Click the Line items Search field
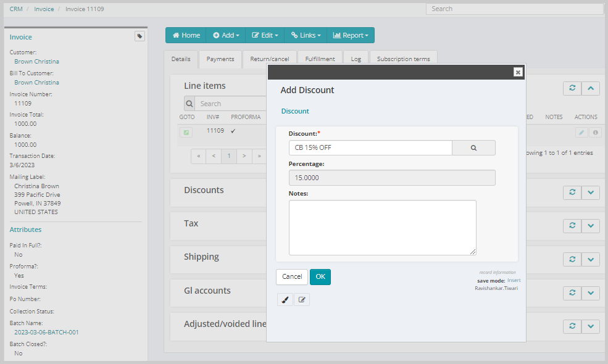The width and height of the screenshot is (608, 364). coord(231,104)
